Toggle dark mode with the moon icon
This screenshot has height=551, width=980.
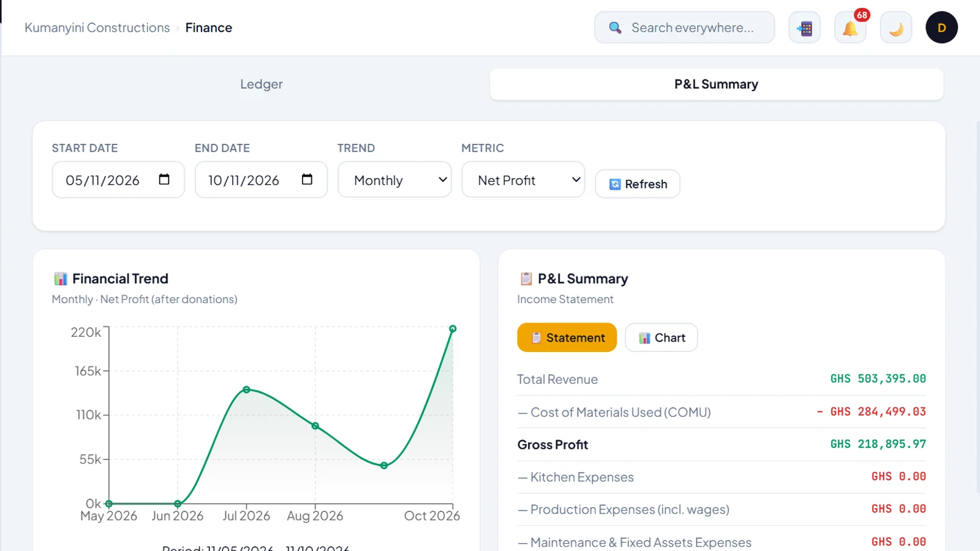point(896,28)
